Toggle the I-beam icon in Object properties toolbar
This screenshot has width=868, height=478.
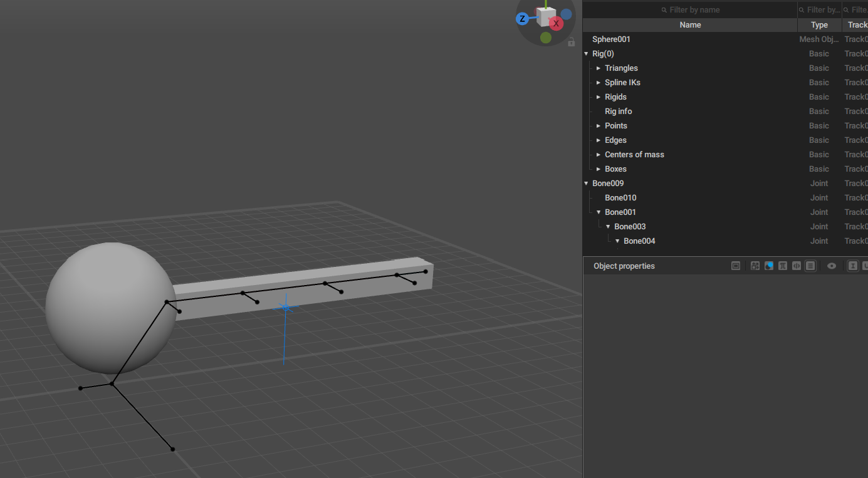(853, 266)
